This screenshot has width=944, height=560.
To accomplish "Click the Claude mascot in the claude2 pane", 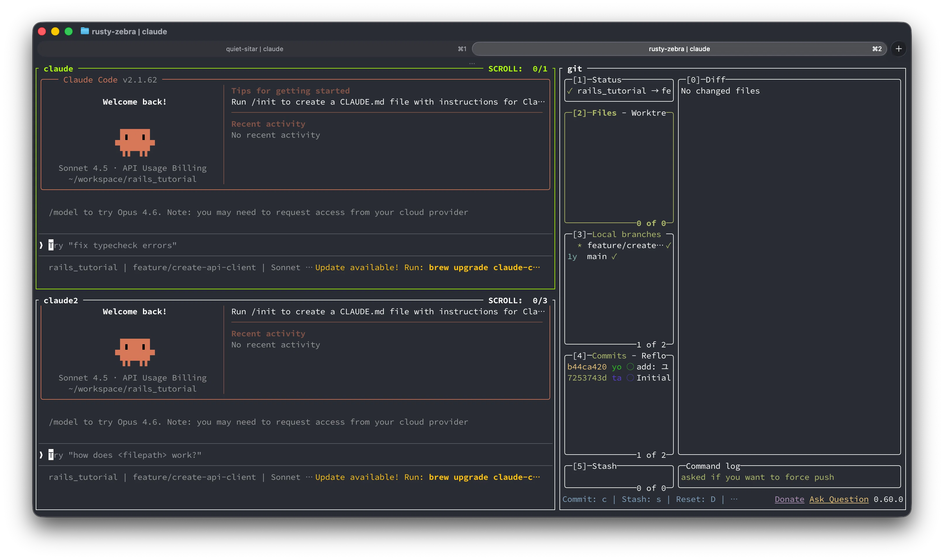I will click(x=135, y=352).
